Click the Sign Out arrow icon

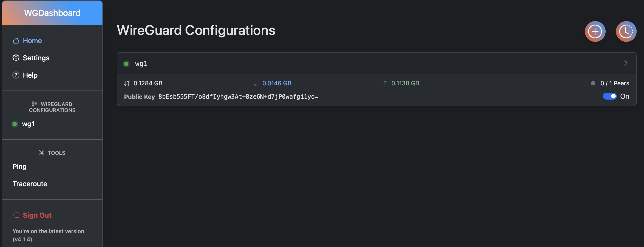(x=16, y=215)
